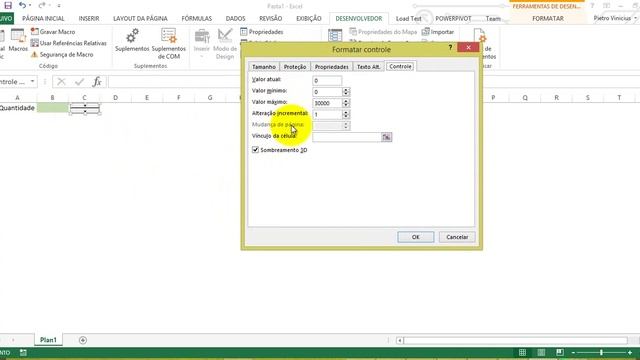Click the Inserir controls button
This screenshot has width=640, height=360.
pyautogui.click(x=202, y=43)
